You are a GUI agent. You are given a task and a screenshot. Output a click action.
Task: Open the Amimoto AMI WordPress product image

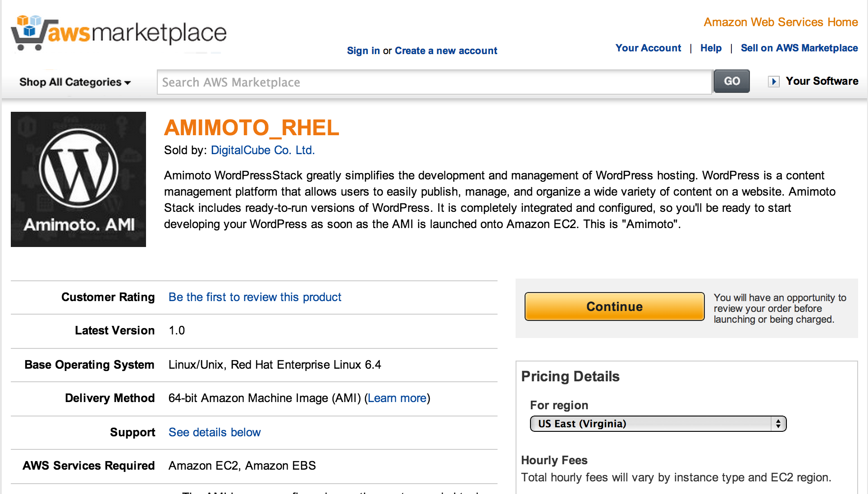pyautogui.click(x=78, y=179)
